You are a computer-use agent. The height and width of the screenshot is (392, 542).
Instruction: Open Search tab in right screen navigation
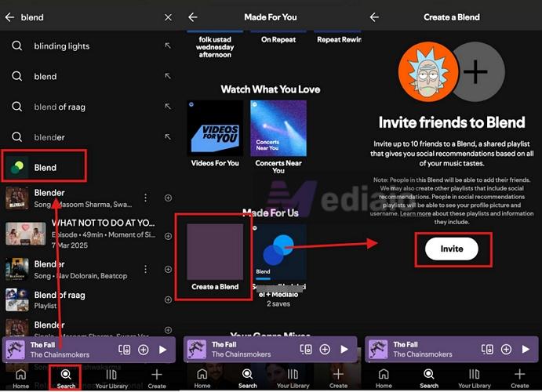point(428,378)
